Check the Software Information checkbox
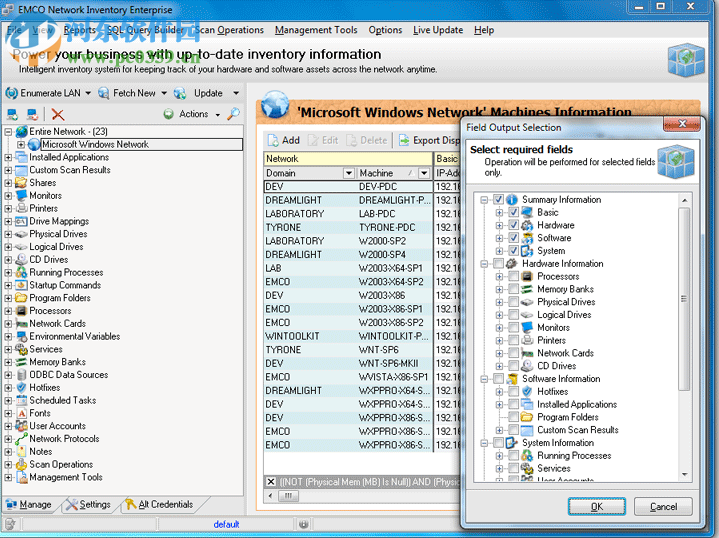Image resolution: width=719 pixels, height=538 pixels. [x=498, y=379]
